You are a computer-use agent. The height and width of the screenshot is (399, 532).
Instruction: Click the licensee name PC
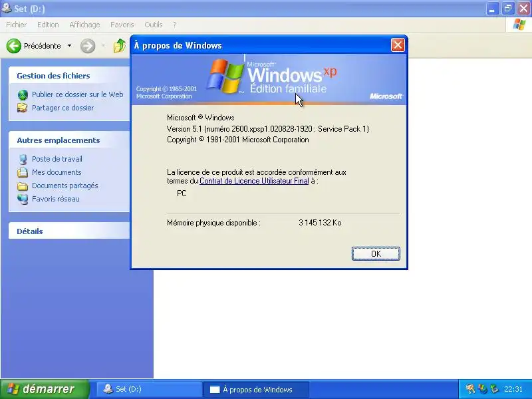tap(182, 194)
